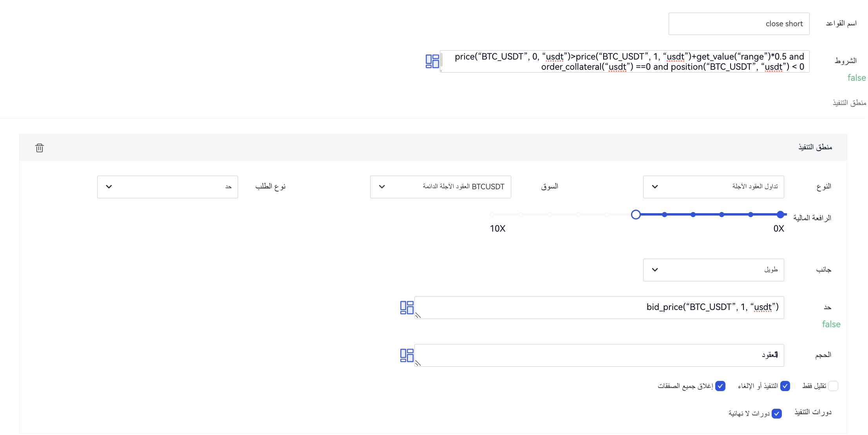Open the النوع (type) futures trading dropdown

click(x=713, y=187)
